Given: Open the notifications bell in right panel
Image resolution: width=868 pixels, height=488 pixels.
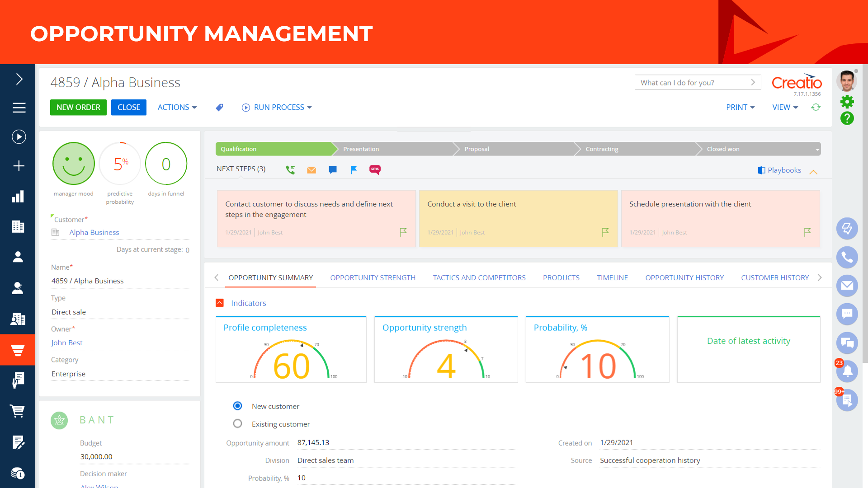Looking at the screenshot, I should click(x=847, y=371).
